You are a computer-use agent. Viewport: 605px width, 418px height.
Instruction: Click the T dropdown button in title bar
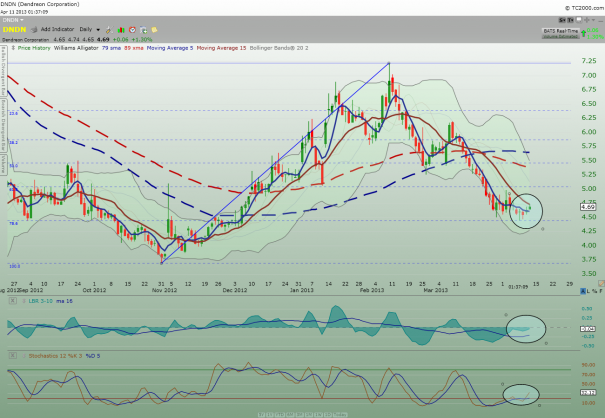[x=570, y=20]
